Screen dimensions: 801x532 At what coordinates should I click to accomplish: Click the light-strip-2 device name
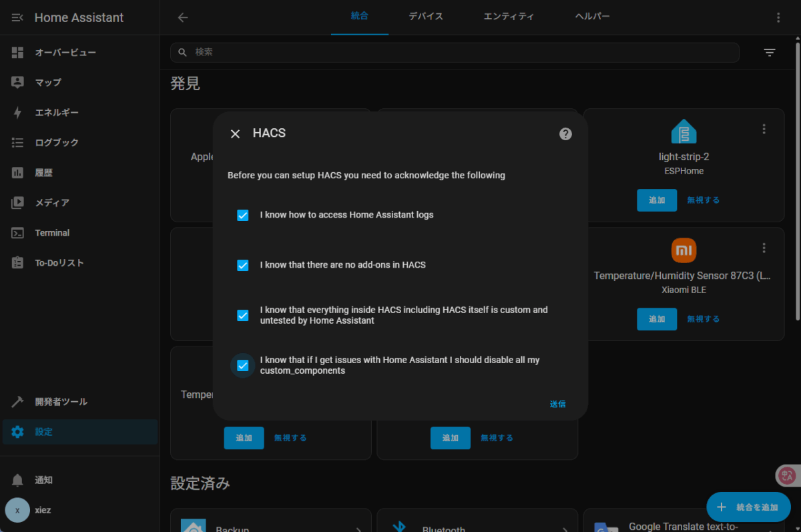click(x=684, y=157)
